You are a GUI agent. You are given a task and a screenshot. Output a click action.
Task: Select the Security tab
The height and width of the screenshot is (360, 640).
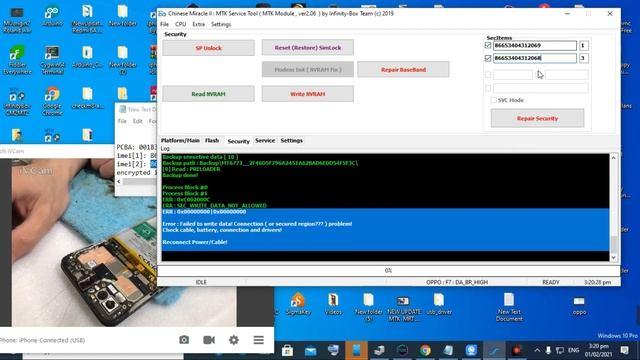point(238,141)
